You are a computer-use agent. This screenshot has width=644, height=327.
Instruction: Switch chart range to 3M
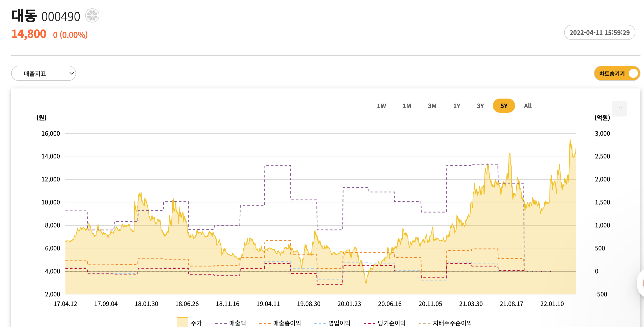pos(432,106)
